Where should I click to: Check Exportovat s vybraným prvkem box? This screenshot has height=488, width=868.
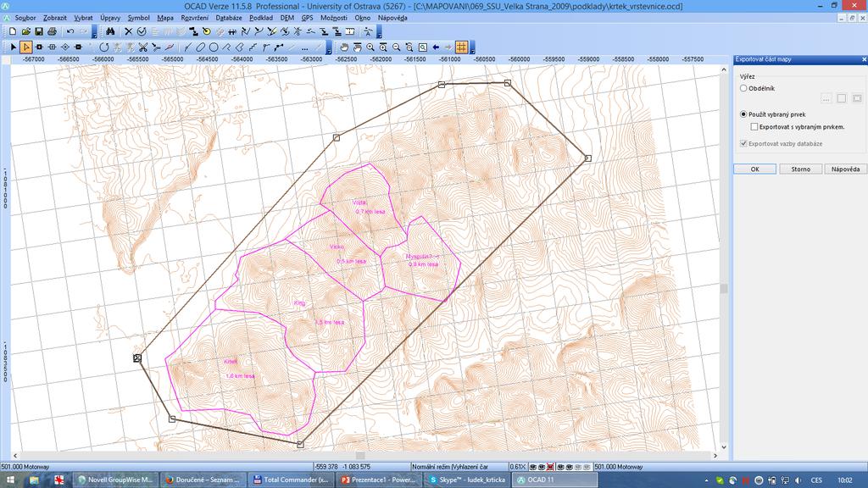point(754,127)
